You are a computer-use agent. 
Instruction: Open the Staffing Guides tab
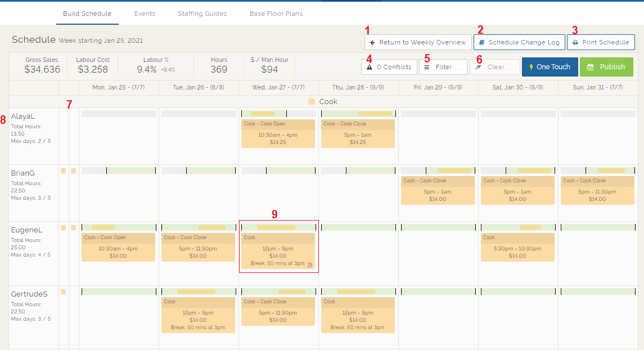(x=202, y=13)
